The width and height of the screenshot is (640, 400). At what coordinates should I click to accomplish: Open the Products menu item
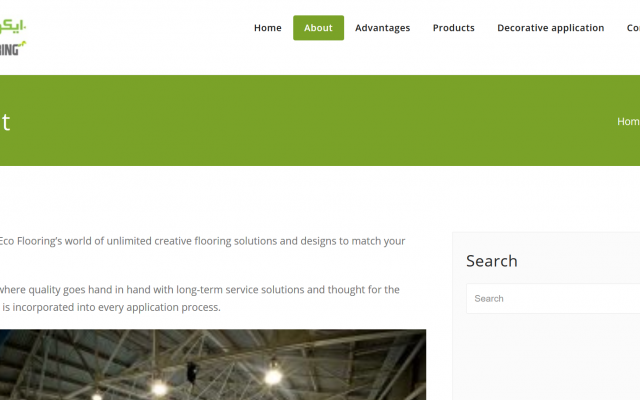coord(453,28)
